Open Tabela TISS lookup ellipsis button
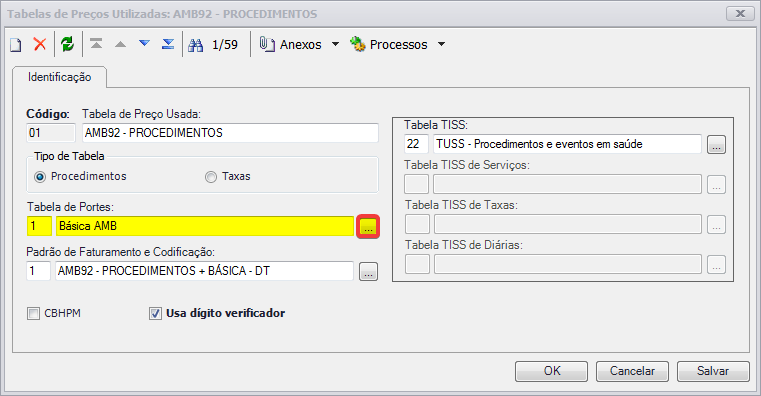 click(716, 145)
